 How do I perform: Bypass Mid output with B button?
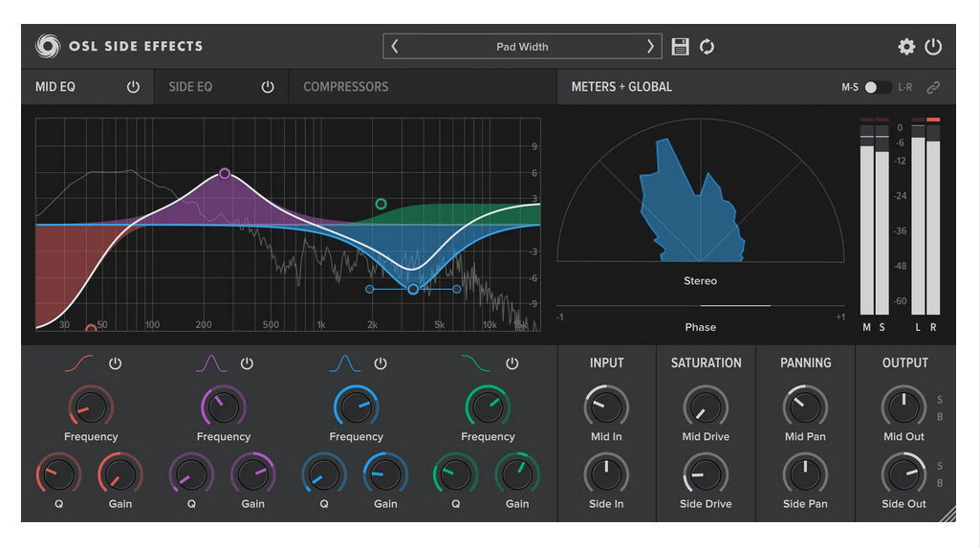tap(940, 417)
